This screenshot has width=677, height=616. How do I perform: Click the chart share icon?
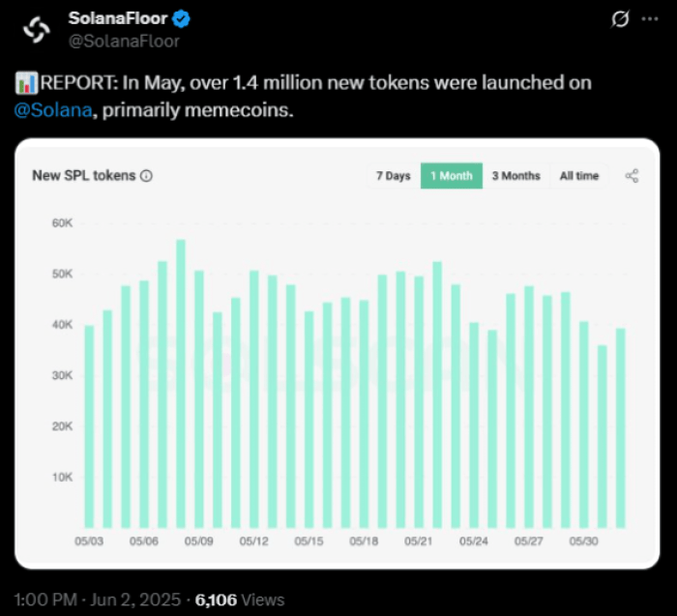pyautogui.click(x=633, y=176)
